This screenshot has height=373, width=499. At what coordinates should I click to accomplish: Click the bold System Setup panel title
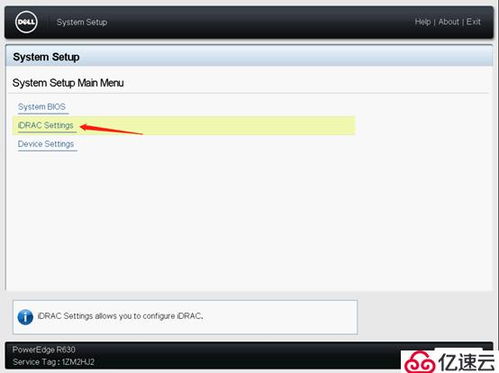(46, 57)
